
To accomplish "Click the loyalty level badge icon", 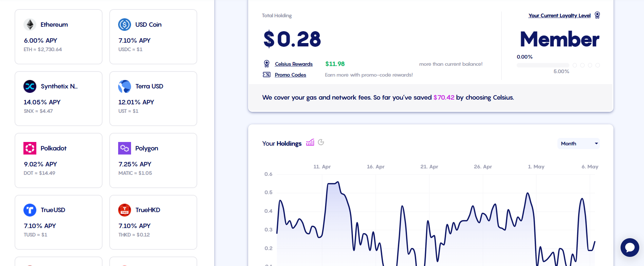I will [x=597, y=15].
